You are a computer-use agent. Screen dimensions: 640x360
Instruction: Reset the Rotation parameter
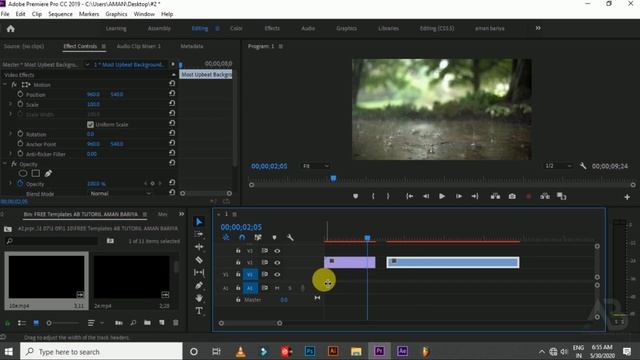click(172, 133)
